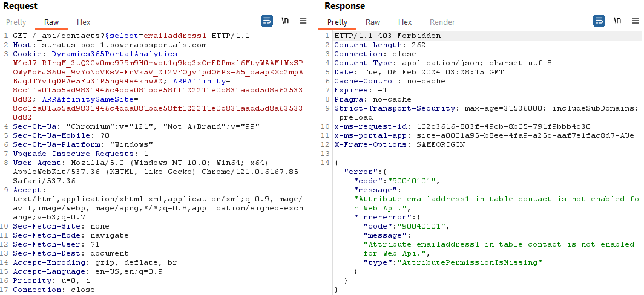The image size is (644, 295).
Task: Toggle non-printable characters \n in Response panel
Action: point(617,21)
